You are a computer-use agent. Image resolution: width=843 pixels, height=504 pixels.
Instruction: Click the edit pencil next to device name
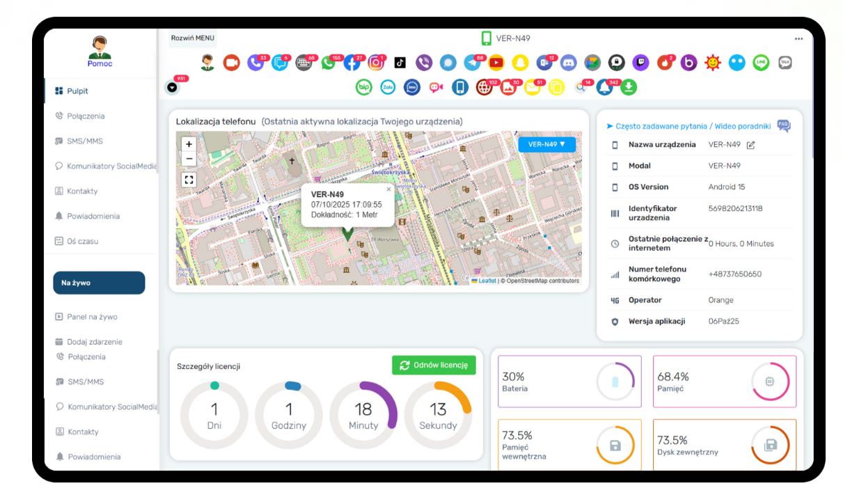tap(750, 145)
